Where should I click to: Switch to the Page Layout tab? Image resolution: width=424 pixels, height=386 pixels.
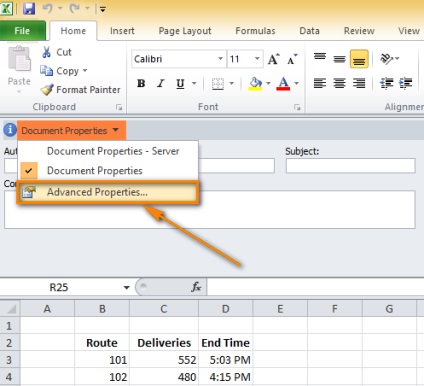[x=185, y=31]
